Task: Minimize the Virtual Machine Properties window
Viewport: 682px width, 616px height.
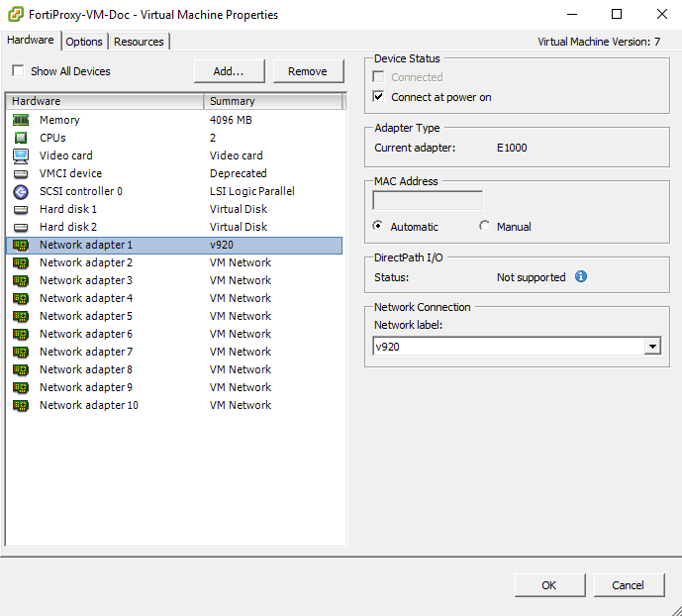Action: (x=572, y=14)
